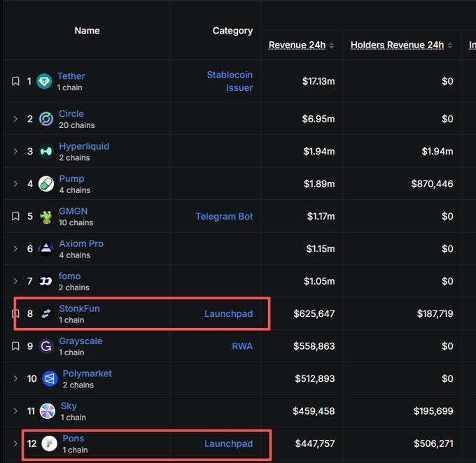Sort by Holders Revenue 24h column
Viewport: 476px width, 463px height.
(x=397, y=45)
